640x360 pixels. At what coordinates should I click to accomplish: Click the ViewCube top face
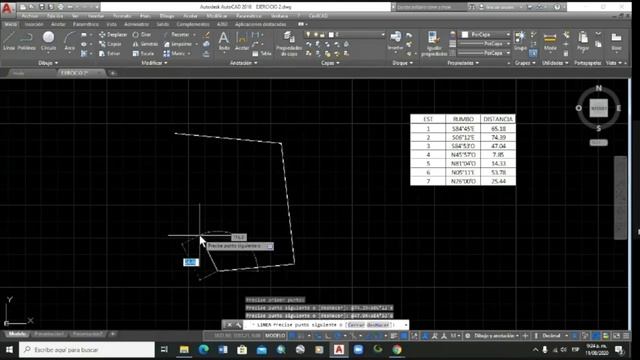(x=599, y=109)
